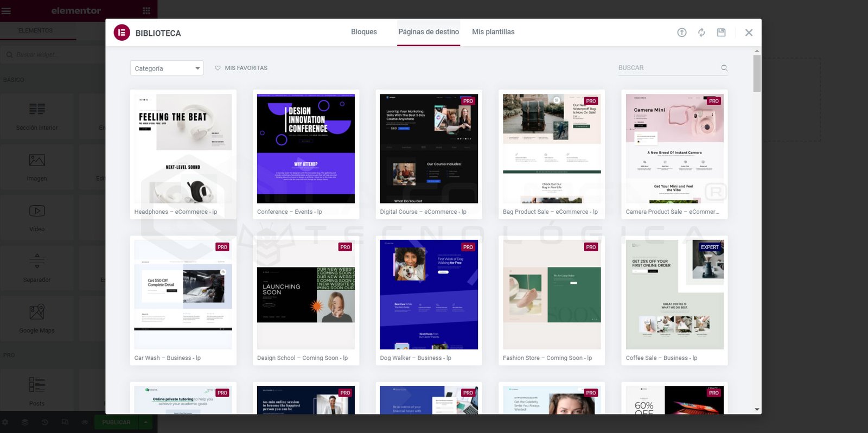Image resolution: width=868 pixels, height=433 pixels.
Task: Click EXPERT badge on Coffee Sale template
Action: coord(710,247)
